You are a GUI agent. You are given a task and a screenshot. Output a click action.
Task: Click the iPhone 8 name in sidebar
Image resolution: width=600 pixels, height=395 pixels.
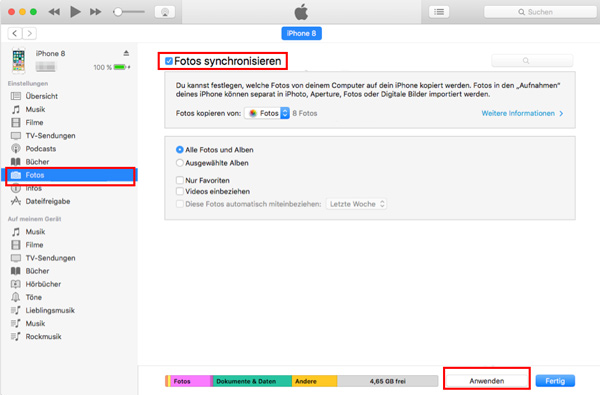click(x=50, y=54)
